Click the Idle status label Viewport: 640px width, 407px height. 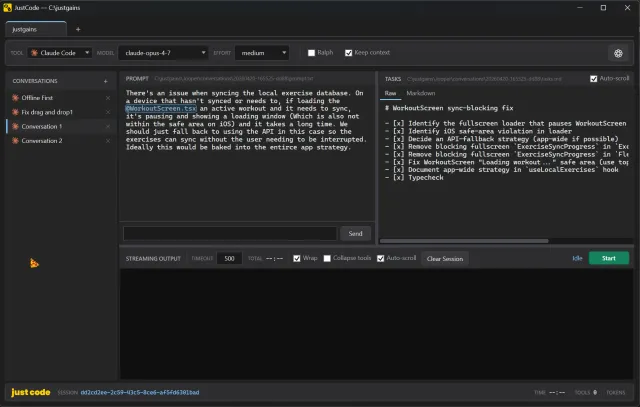[577, 258]
